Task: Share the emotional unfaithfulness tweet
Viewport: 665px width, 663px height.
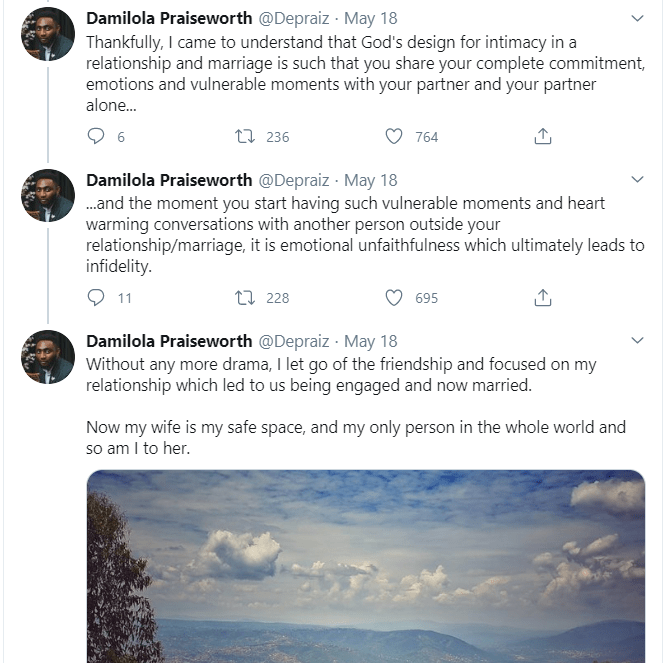Action: (543, 297)
